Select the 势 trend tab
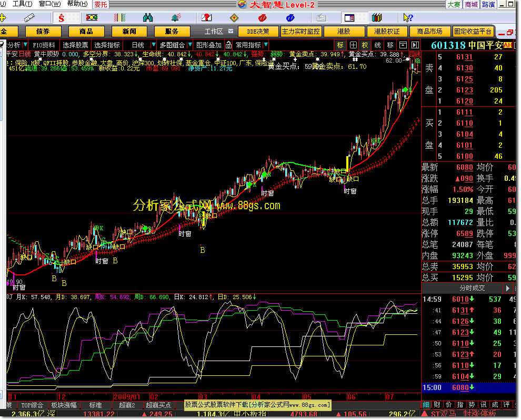The height and width of the screenshot is (420, 521). (472, 404)
